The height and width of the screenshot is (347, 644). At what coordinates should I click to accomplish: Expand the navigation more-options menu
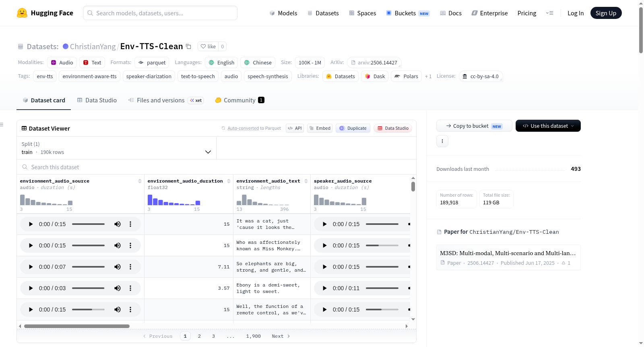click(549, 13)
